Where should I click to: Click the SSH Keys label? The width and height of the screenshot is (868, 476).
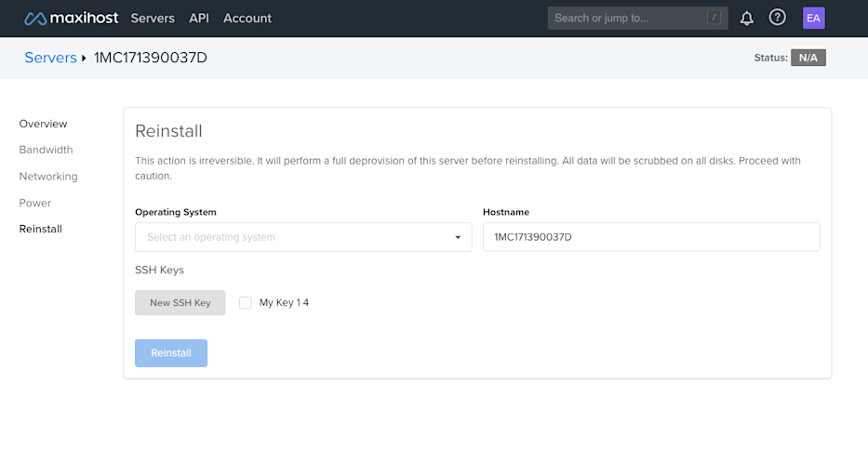coord(159,271)
